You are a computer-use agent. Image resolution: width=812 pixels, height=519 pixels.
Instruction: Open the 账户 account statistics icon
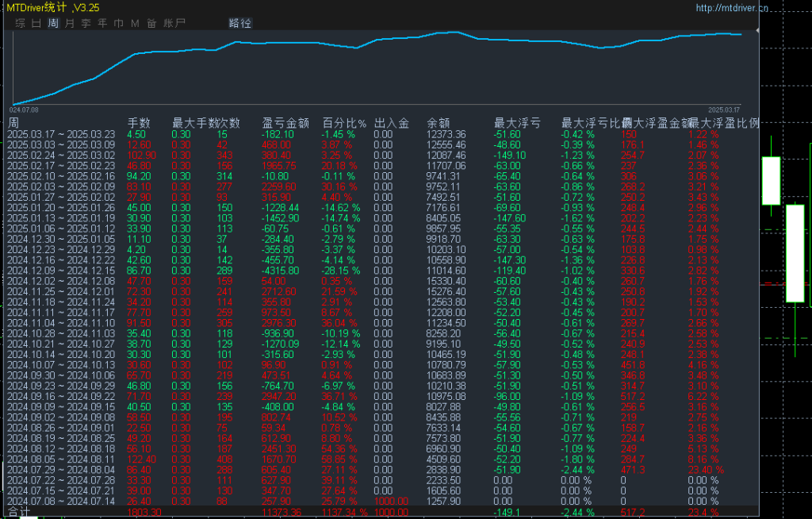click(174, 23)
